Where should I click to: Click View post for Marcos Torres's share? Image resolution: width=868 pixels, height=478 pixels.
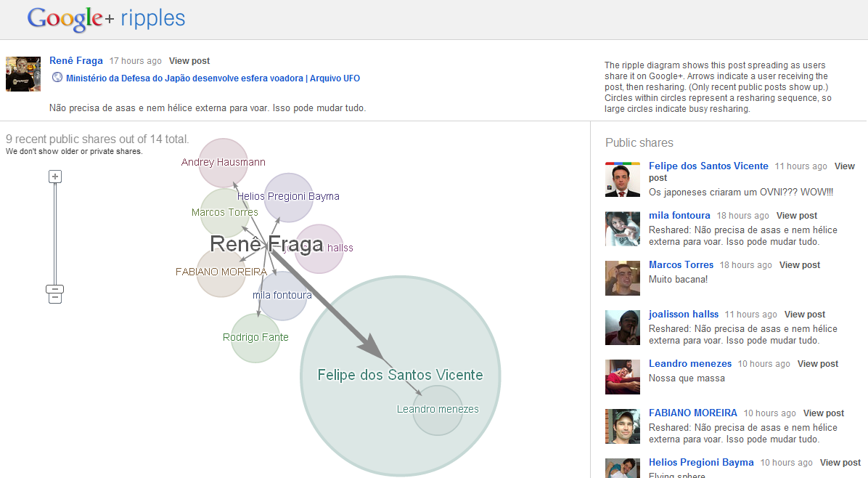(799, 265)
